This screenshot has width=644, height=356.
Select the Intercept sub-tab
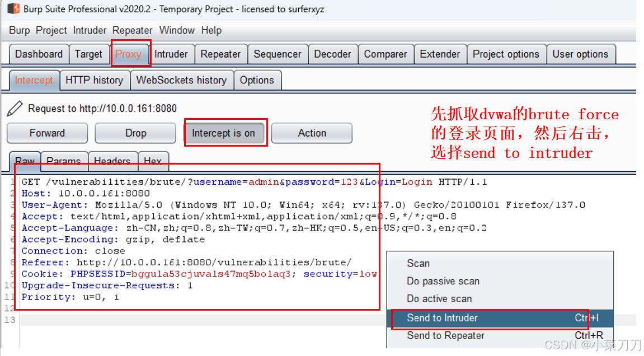point(34,80)
